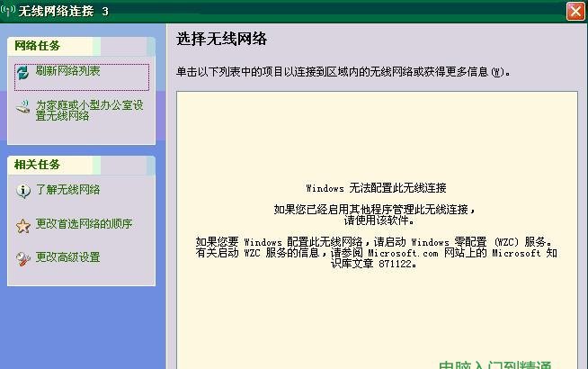
Task: Click the line ending with '识库文章 871122。'
Action: click(x=374, y=264)
